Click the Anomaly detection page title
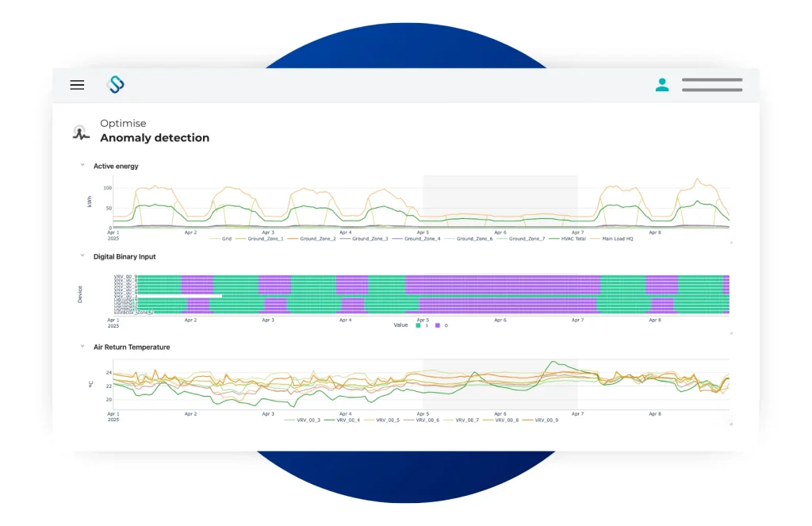 point(155,138)
